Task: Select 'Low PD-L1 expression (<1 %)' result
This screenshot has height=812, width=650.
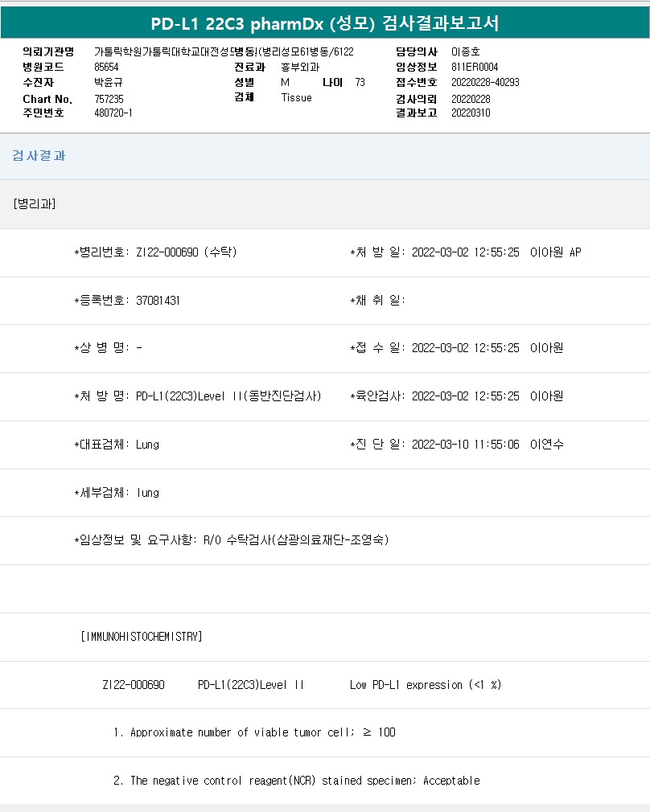Action: pos(426,685)
